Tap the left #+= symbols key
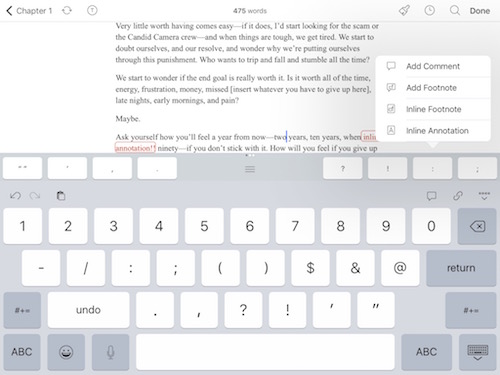The height and width of the screenshot is (375, 500). 22,310
